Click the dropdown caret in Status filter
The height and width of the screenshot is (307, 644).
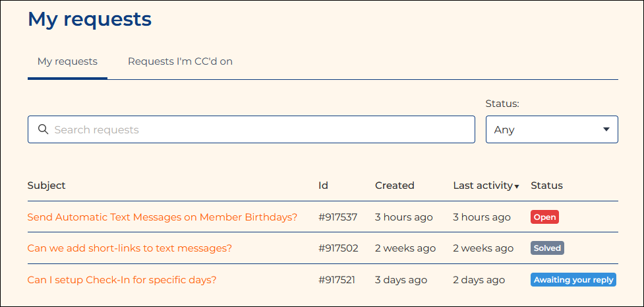pyautogui.click(x=606, y=129)
